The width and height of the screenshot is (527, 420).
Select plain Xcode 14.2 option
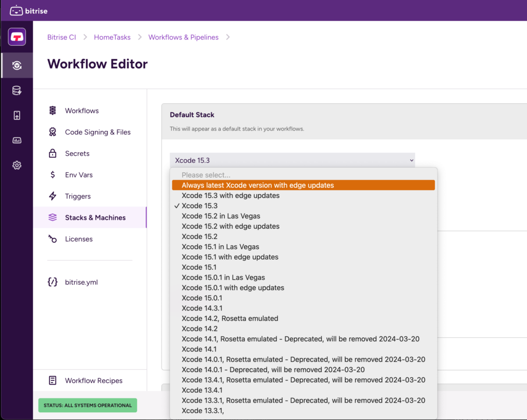point(303,328)
